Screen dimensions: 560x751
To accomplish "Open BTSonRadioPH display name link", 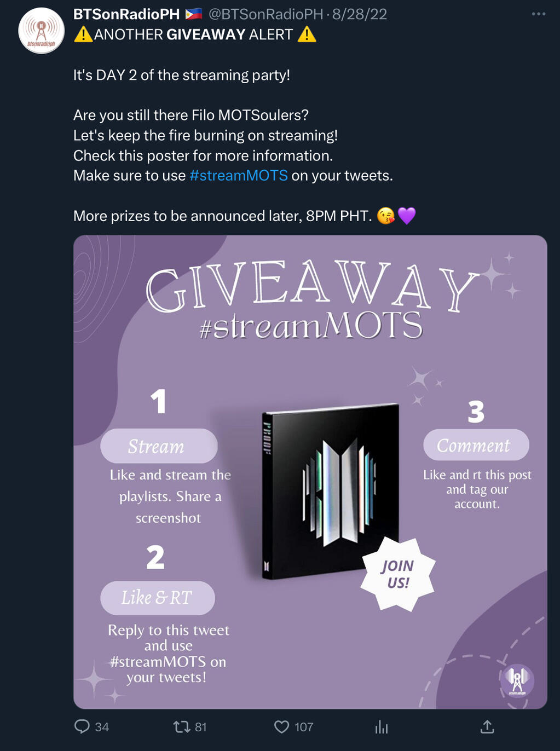I will (126, 14).
